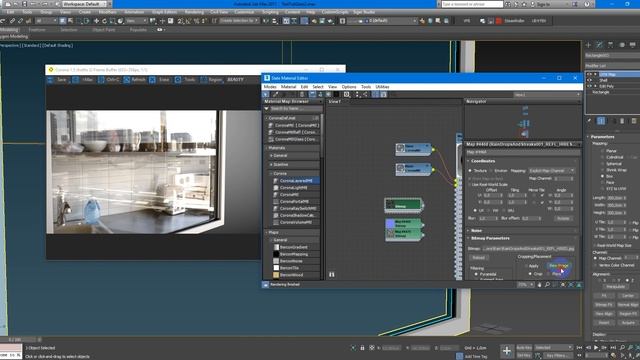Select Box mapping radio in UVW Parameters
The width and height of the screenshot is (640, 360).
tap(602, 176)
